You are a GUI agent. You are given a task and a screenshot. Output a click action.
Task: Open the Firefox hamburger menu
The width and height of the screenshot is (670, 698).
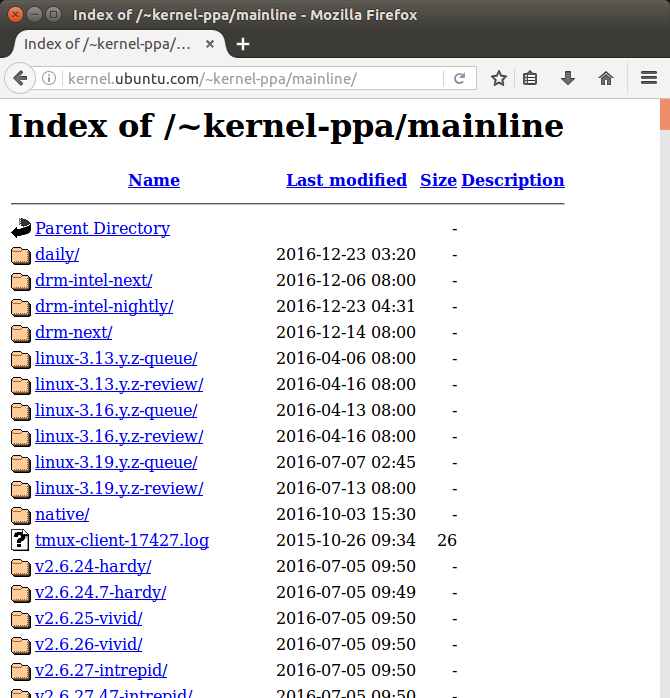pyautogui.click(x=649, y=78)
